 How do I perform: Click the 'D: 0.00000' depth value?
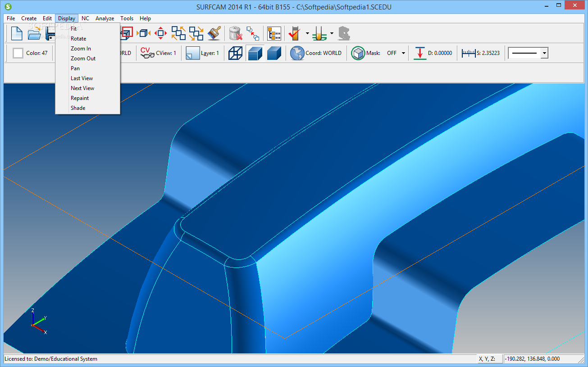pos(440,53)
